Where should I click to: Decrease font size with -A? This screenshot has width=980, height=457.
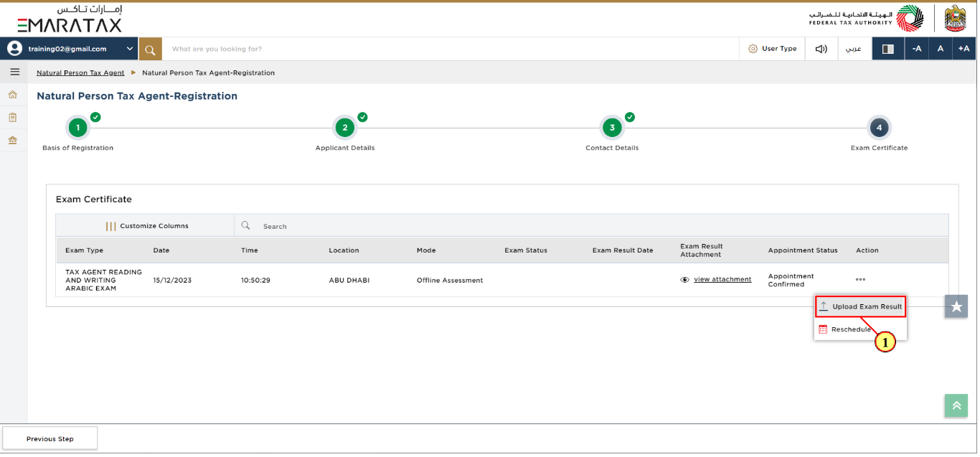[916, 49]
